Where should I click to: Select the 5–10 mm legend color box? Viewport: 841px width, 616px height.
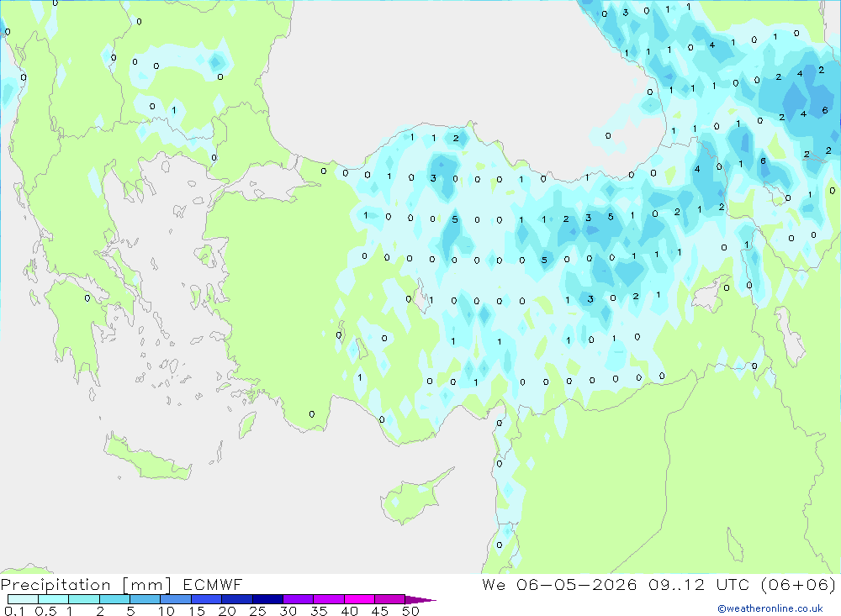pos(145,599)
